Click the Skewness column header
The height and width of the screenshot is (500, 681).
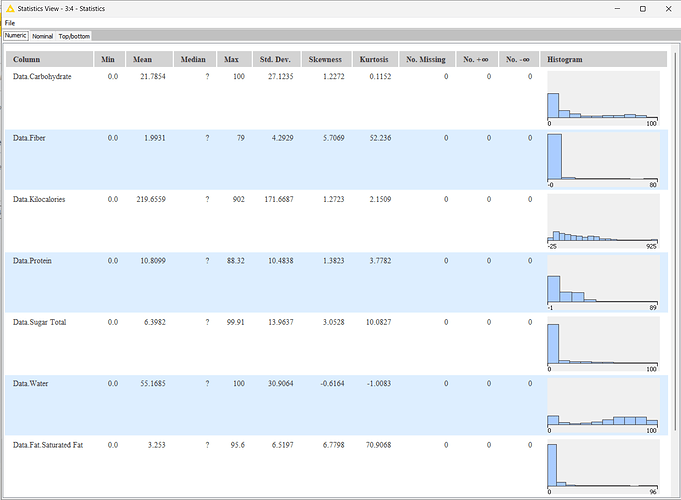pos(327,59)
